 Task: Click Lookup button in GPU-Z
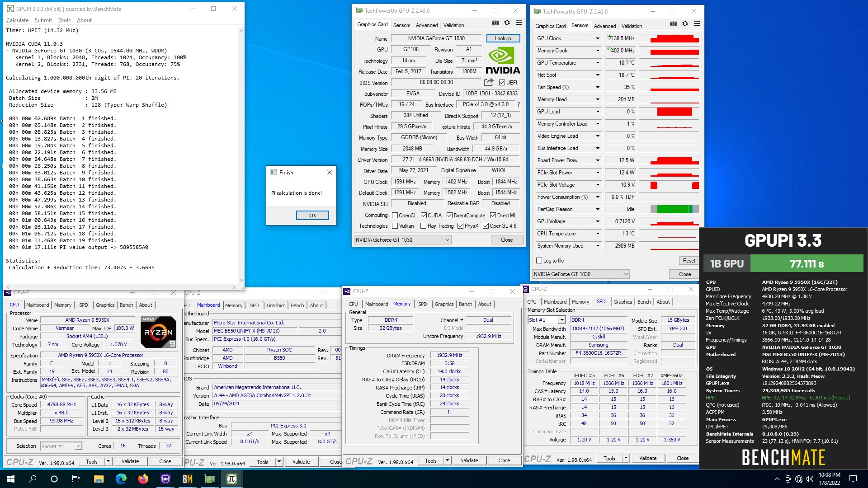(x=503, y=38)
